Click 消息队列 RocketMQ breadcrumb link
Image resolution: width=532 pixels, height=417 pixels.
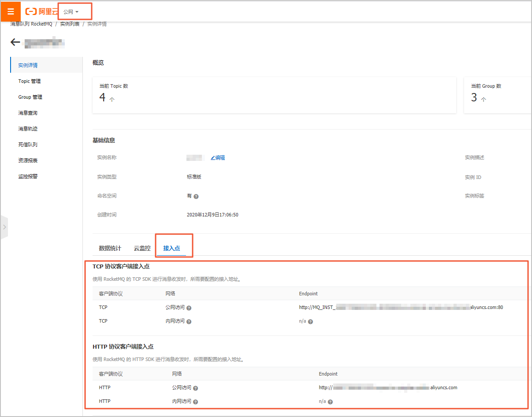31,24
